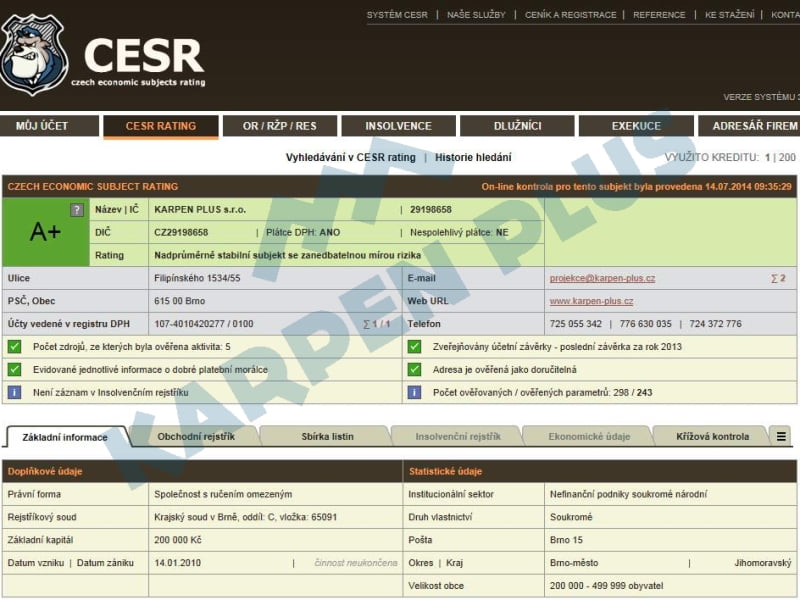Click bank account 107-4010420277 / 0100
Viewport: 800px width, 600px height.
[204, 324]
